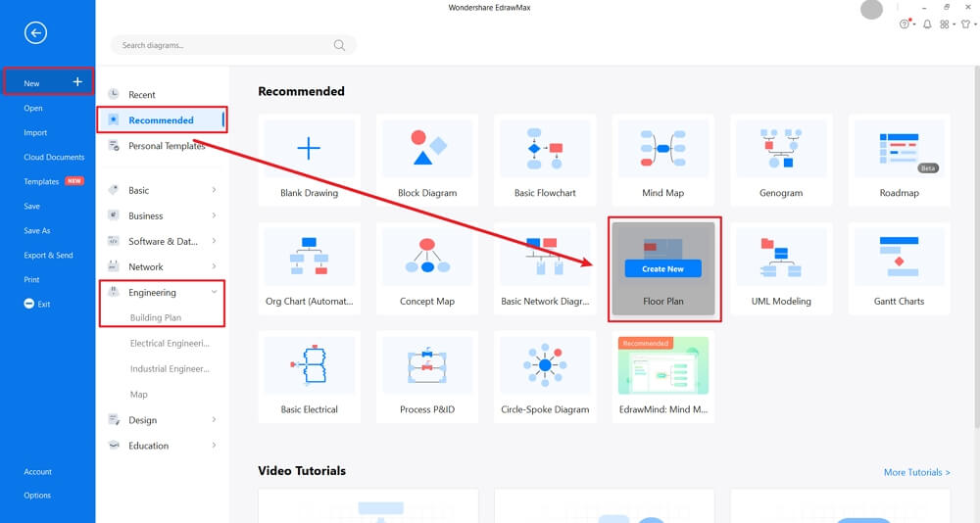Image resolution: width=980 pixels, height=523 pixels.
Task: Open the Roadmap beta template icon
Action: tap(900, 148)
